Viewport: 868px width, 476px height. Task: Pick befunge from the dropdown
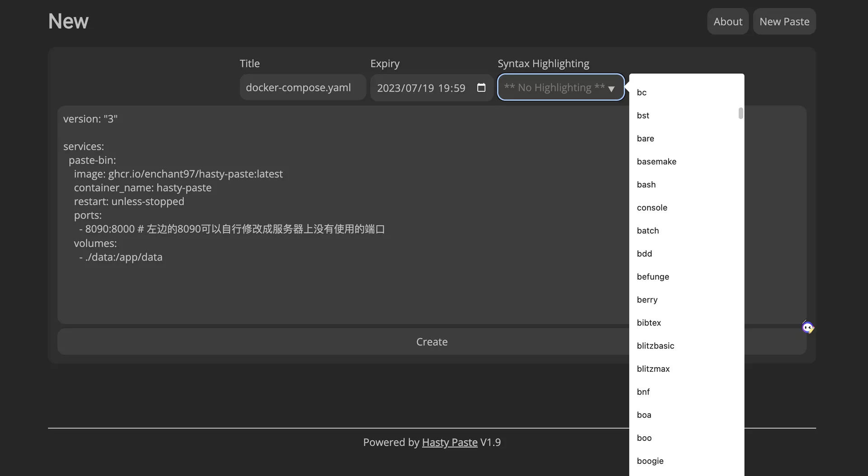(x=653, y=277)
